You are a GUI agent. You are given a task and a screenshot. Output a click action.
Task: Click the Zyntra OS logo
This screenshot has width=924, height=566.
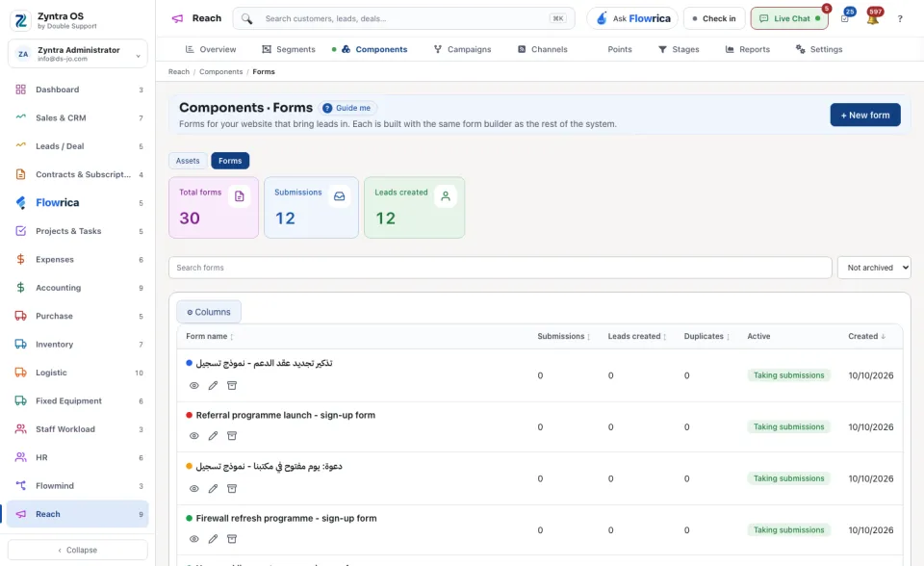(x=20, y=20)
